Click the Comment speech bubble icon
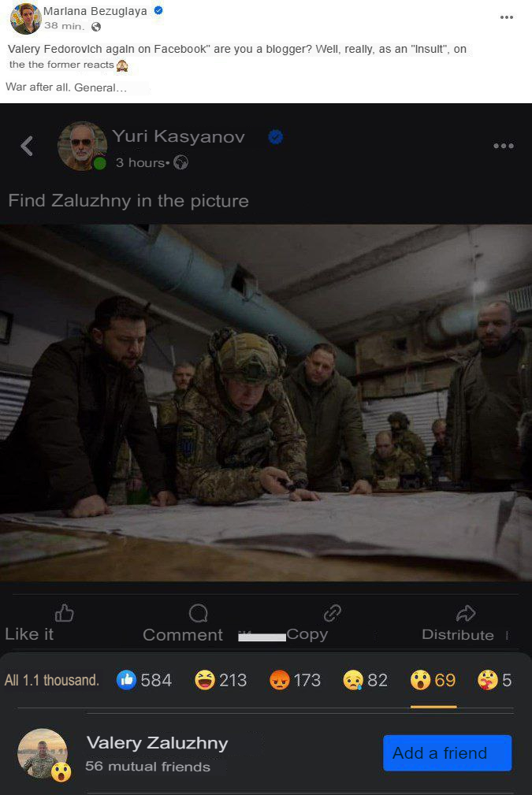Screen dimensions: 532x795 coord(199,613)
